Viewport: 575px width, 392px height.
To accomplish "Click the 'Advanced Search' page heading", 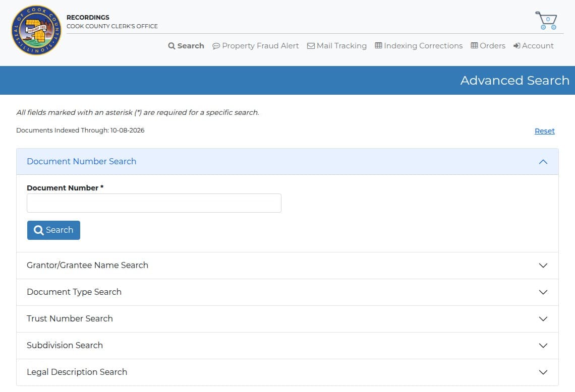I will 515,80.
